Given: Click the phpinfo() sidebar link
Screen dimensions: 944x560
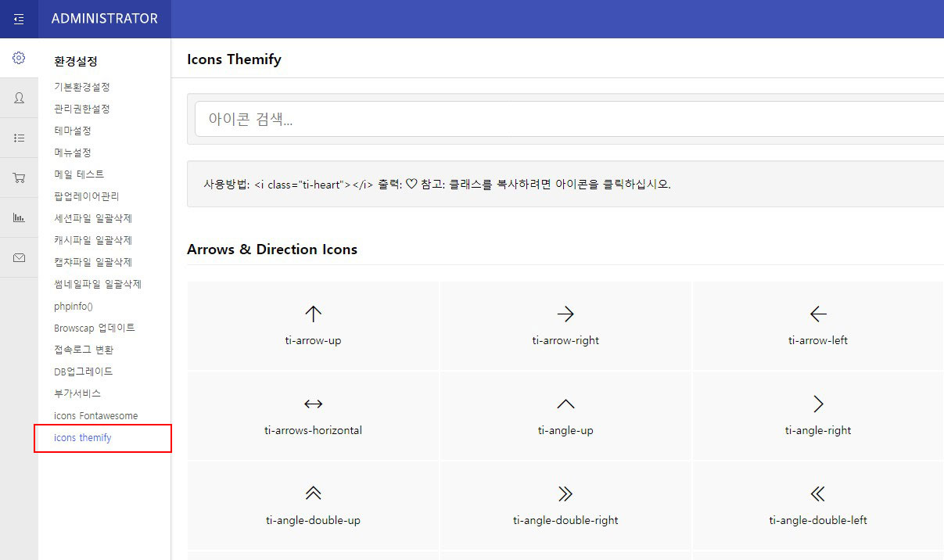Looking at the screenshot, I should point(73,306).
